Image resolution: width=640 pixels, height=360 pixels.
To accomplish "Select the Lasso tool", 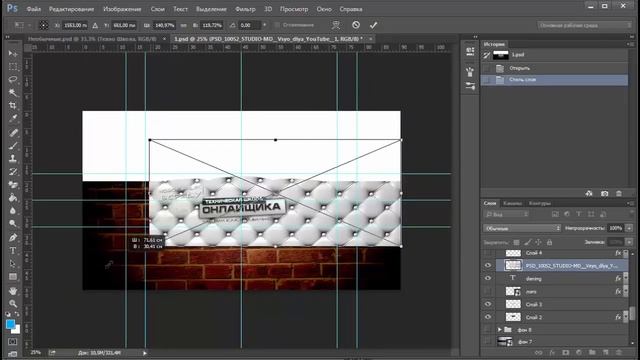I will click(13, 80).
